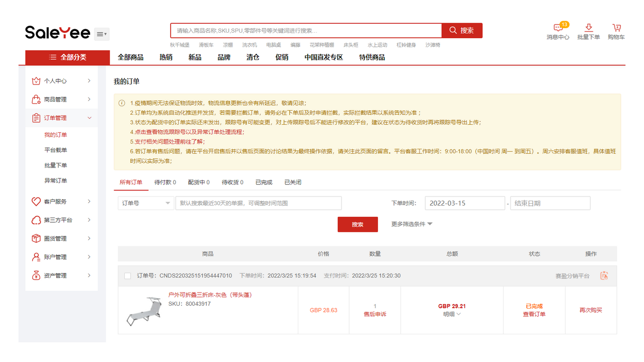Click the 资产管理 money bag icon
The width and height of the screenshot is (644, 362).
[36, 276]
